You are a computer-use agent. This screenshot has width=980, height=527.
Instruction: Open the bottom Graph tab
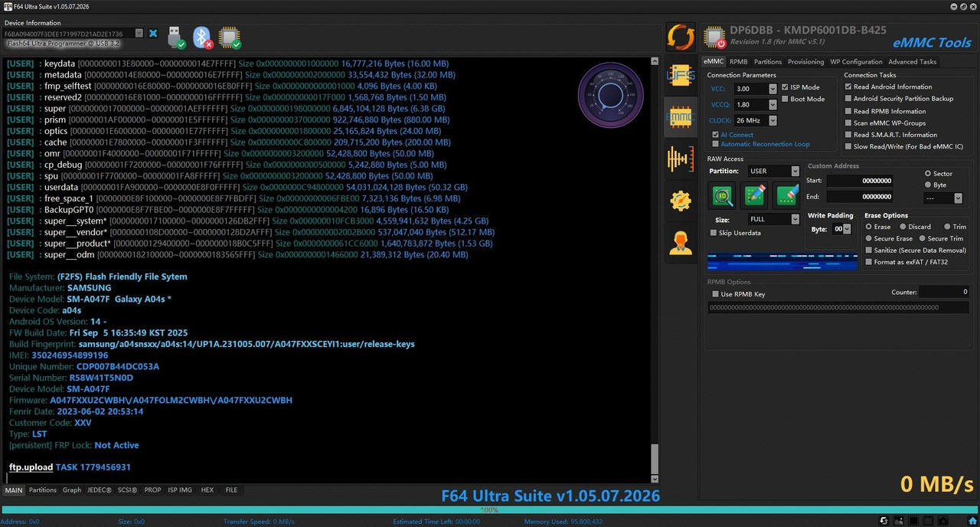click(x=72, y=490)
